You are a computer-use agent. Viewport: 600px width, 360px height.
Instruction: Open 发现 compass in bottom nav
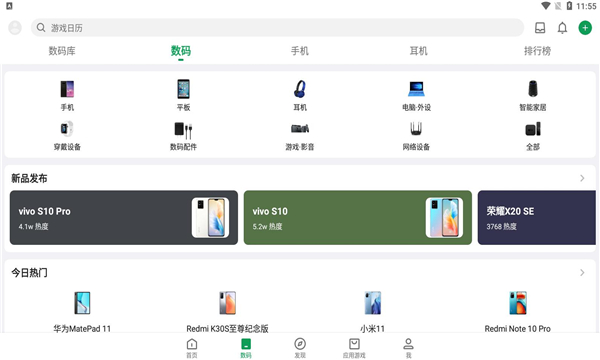tap(300, 348)
